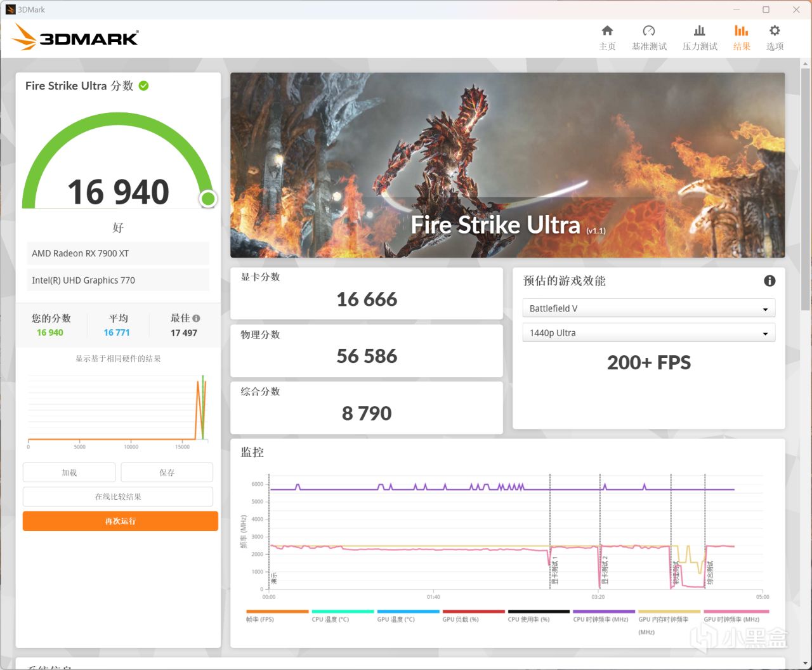Viewport: 812px width, 670px height.
Task: Click the 显卡测试 2 marker in the monitoring chart
Action: 605,571
